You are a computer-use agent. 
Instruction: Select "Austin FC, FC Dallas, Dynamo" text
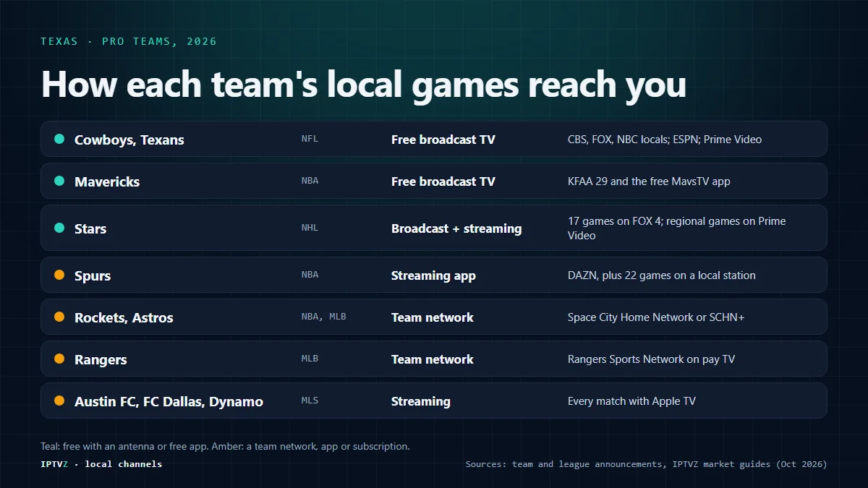tap(169, 401)
